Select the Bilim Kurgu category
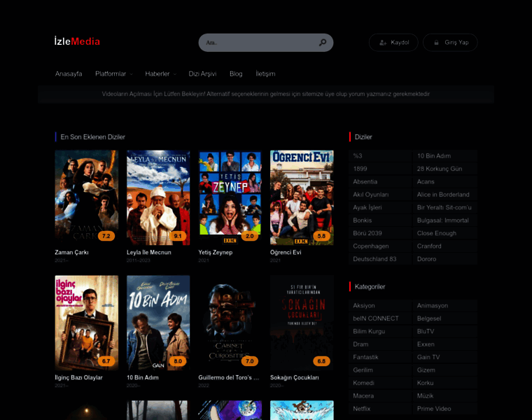This screenshot has height=420, width=532. pyautogui.click(x=380, y=332)
